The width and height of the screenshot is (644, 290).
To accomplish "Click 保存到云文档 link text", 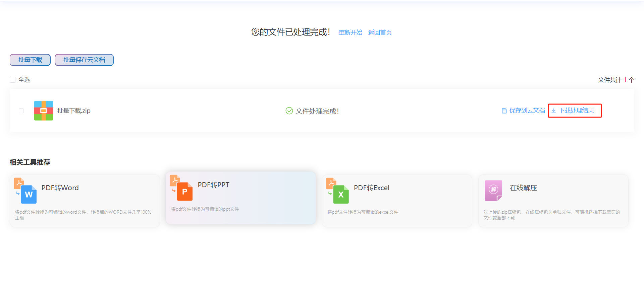I will [527, 111].
